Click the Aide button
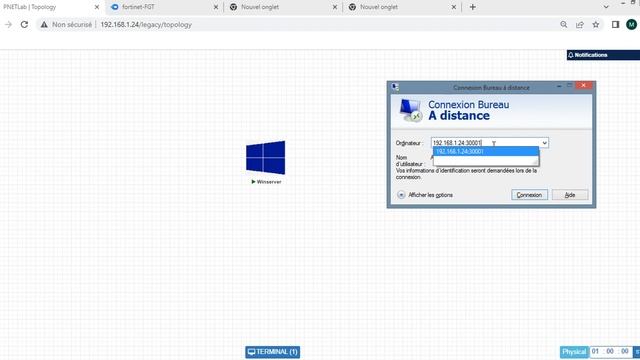This screenshot has height=360, width=640. pos(570,195)
